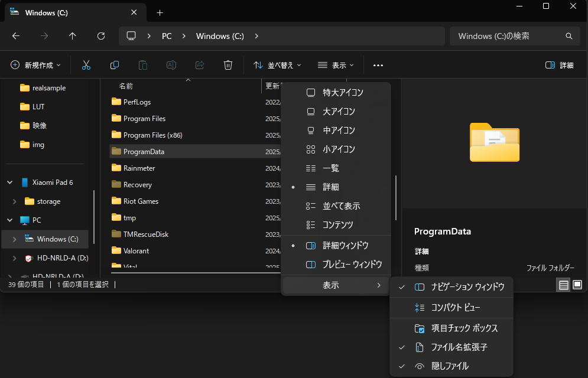Screen dimensions: 588x378
Task: Select the PerfLogs folder row
Action: point(195,102)
